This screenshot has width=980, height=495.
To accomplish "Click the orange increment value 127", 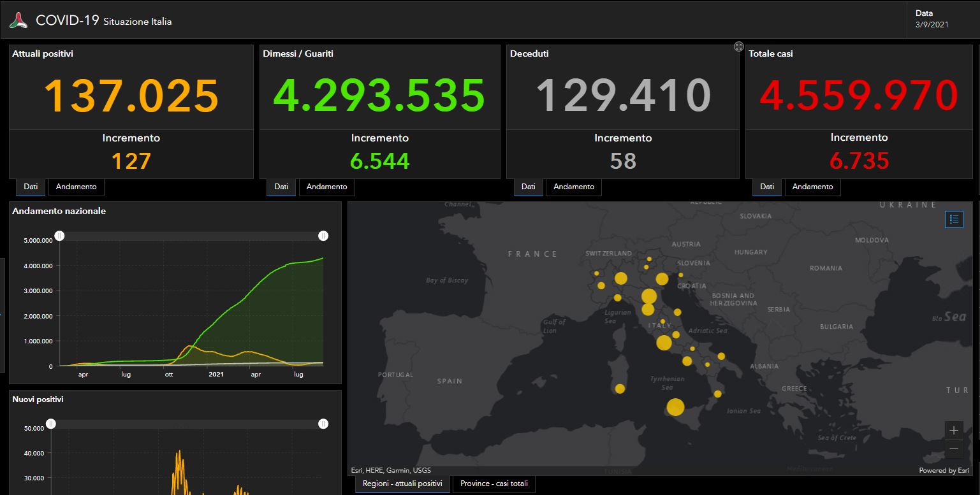I will click(x=131, y=161).
